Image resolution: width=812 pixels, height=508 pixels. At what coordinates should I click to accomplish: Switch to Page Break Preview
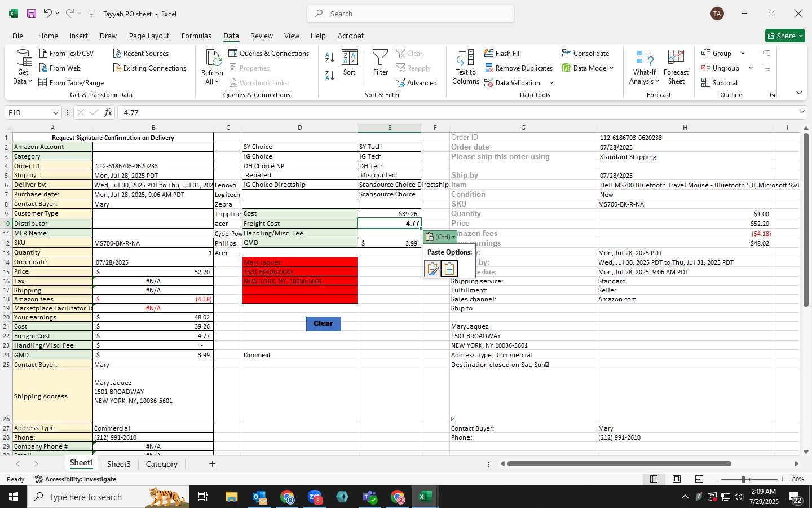(699, 479)
